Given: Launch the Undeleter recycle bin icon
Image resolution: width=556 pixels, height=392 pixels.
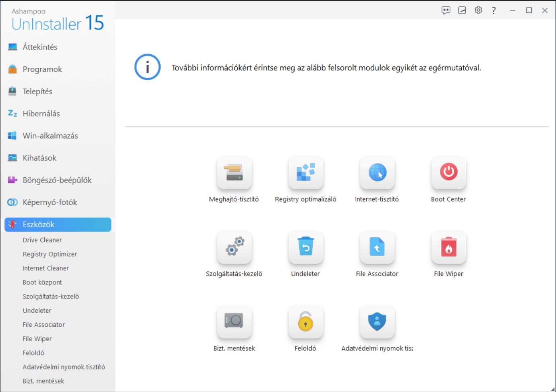Looking at the screenshot, I should click(305, 247).
